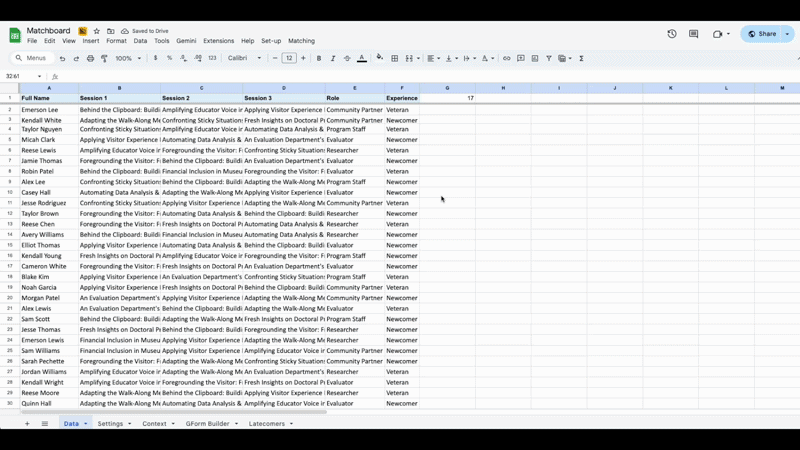Switch to Latecomers sheet tab

(266, 423)
